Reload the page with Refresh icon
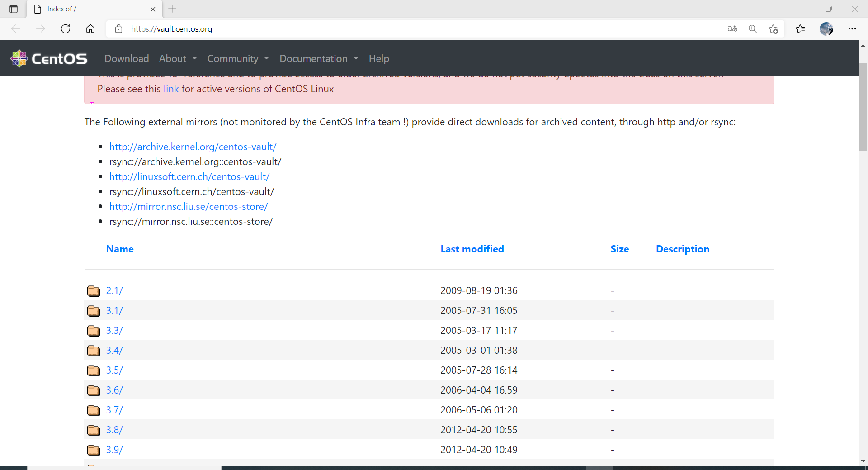 [66, 29]
